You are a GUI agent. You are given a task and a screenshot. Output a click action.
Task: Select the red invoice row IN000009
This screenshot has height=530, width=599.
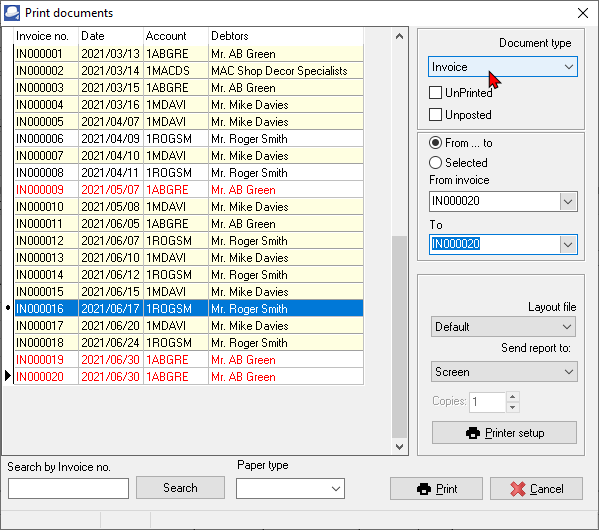tap(189, 190)
